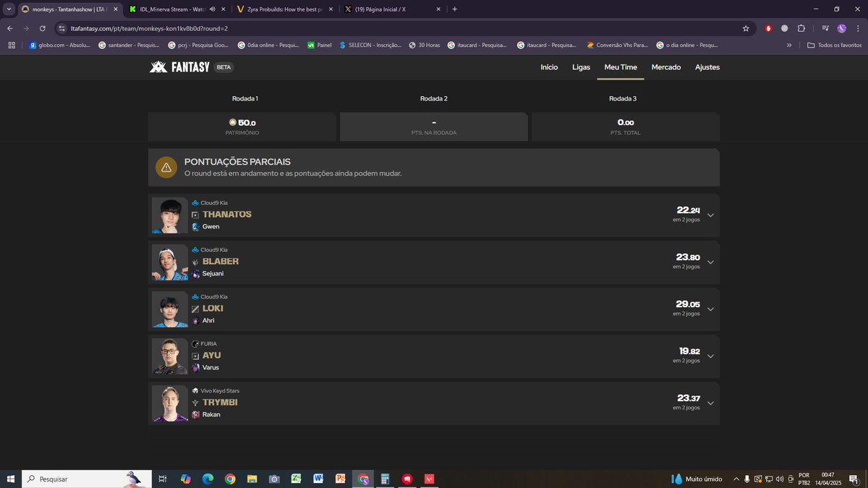
Task: Show more bookmarks overflow chevron
Action: pyautogui.click(x=789, y=45)
